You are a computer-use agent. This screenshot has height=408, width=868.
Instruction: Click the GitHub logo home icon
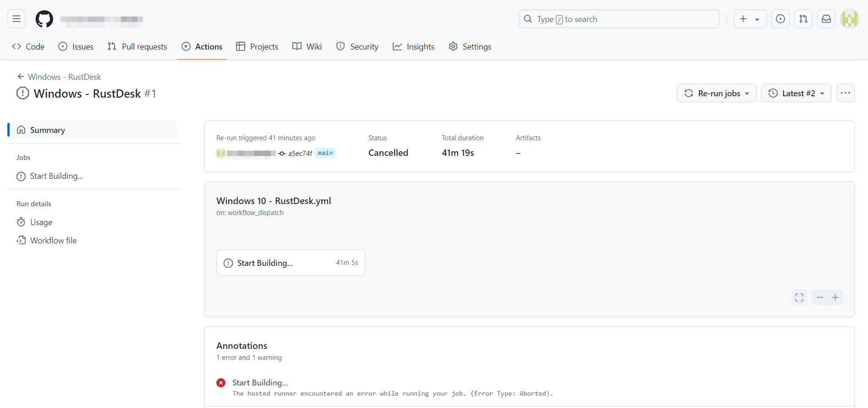pyautogui.click(x=44, y=19)
